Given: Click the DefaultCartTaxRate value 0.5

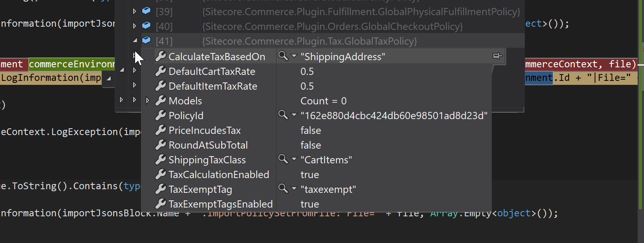Looking at the screenshot, I should click(307, 71).
